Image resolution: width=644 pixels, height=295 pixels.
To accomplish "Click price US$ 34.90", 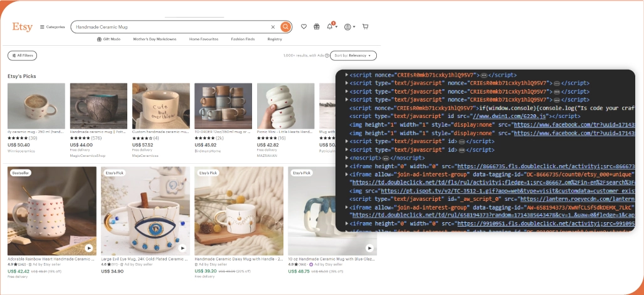I will (x=112, y=271).
